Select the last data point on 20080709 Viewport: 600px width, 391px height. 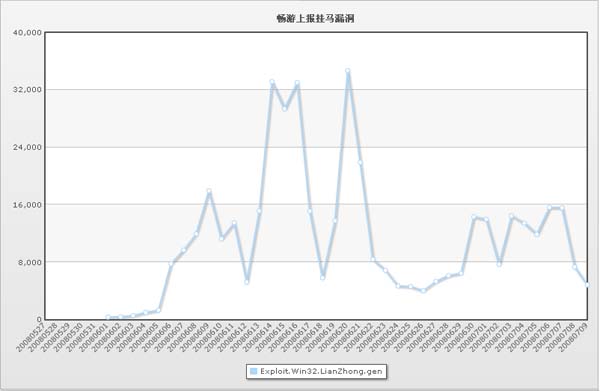click(587, 285)
